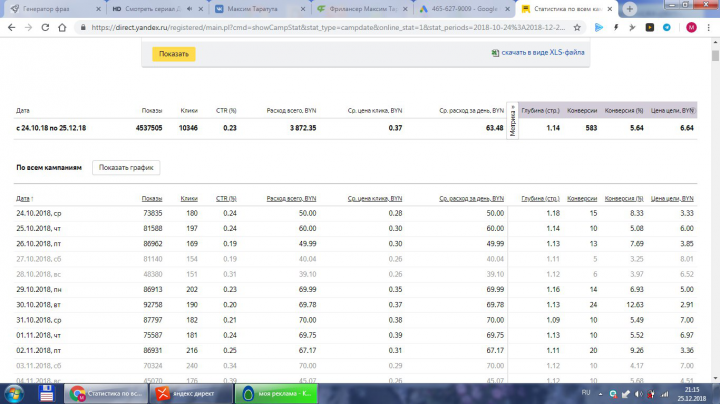720x404 pixels.
Task: Collapse the Метрика vertical panel toggle
Action: [512, 121]
